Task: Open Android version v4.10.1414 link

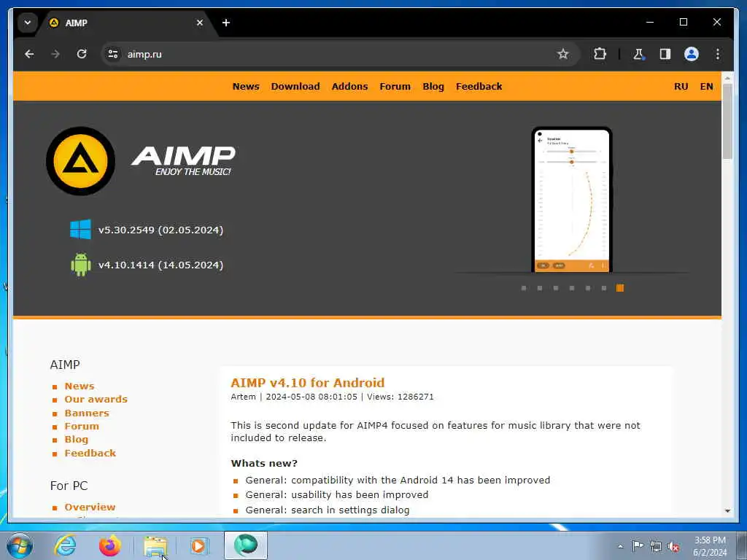Action: [x=160, y=265]
